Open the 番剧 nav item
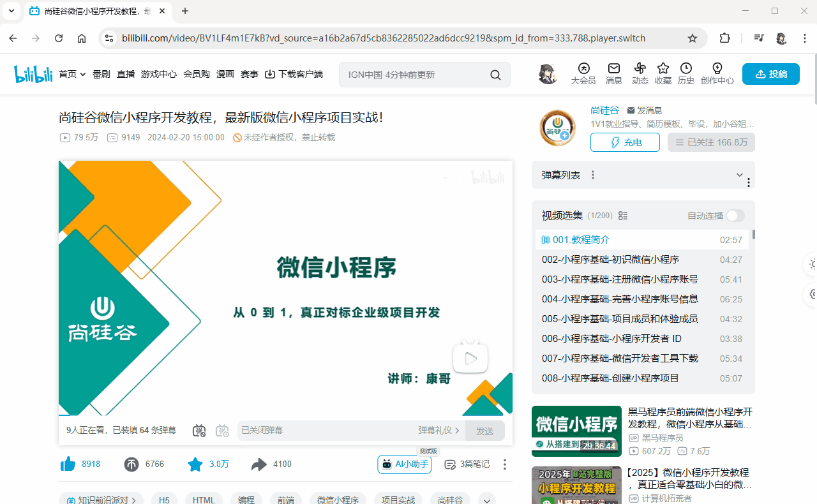 tap(101, 75)
